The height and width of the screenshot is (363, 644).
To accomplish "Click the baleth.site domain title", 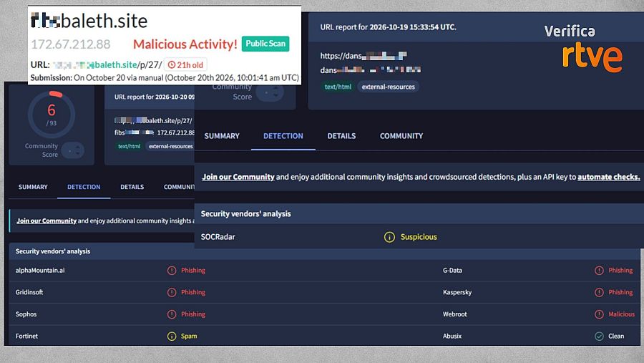I will coord(89,21).
